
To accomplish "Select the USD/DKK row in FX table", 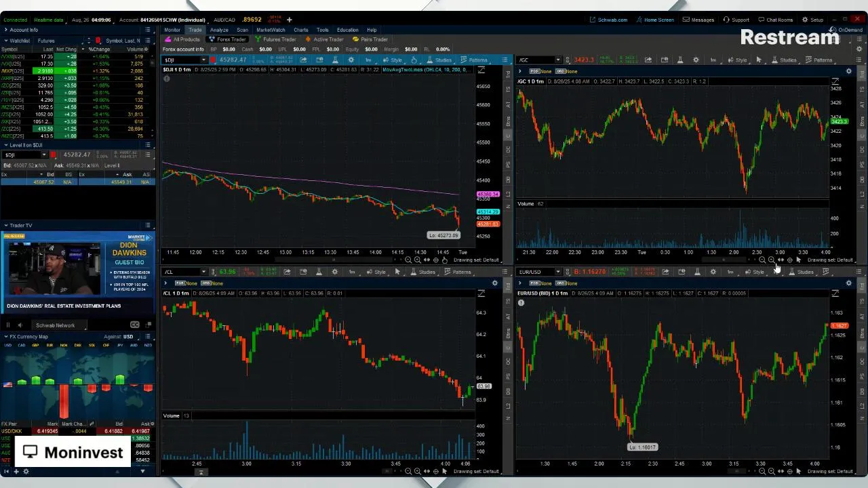I will [77, 431].
